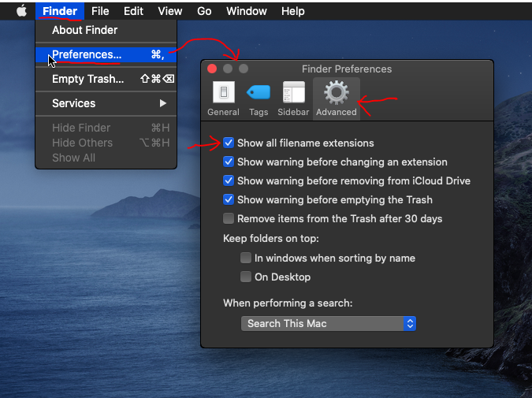Viewport: 532px width, 398px height.
Task: Select About Finder menu item
Action: tap(84, 30)
